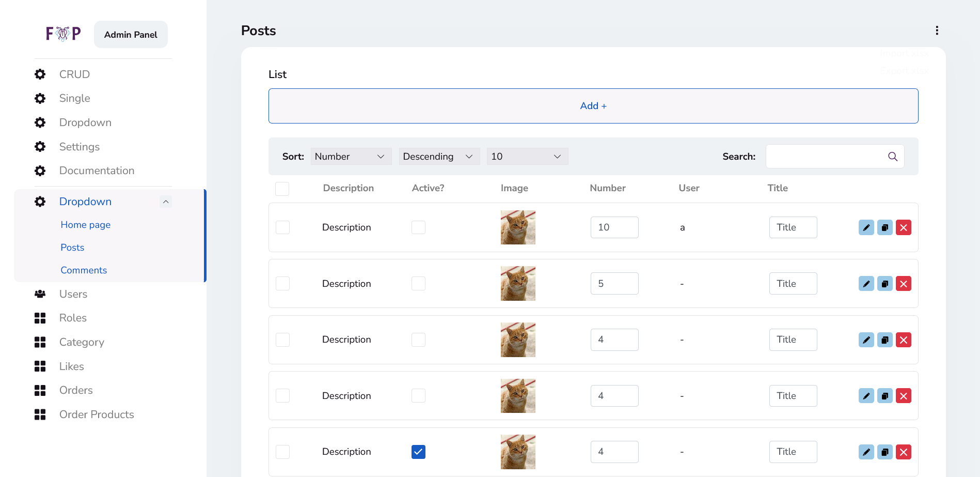Click the Search input field
This screenshot has height=477, width=980.
pyautogui.click(x=825, y=157)
